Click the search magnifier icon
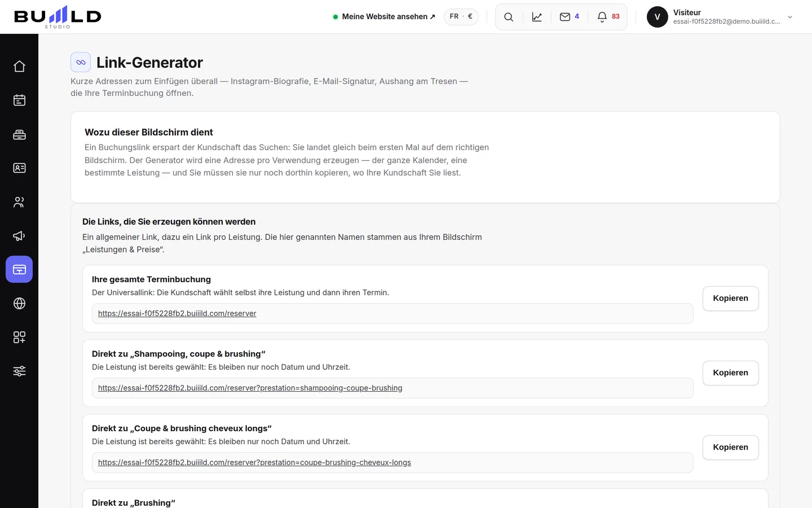 pos(509,17)
